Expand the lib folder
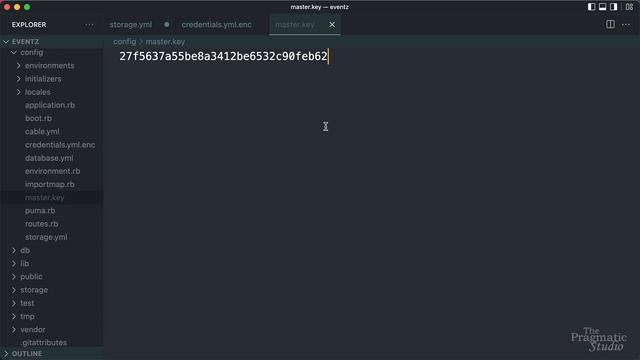 (x=24, y=263)
